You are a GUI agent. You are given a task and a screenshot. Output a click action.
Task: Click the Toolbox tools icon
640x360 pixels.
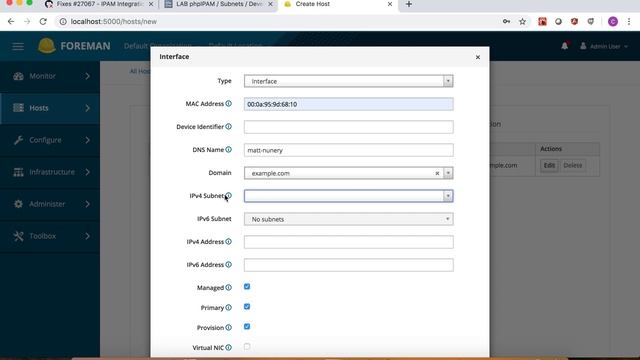18,236
